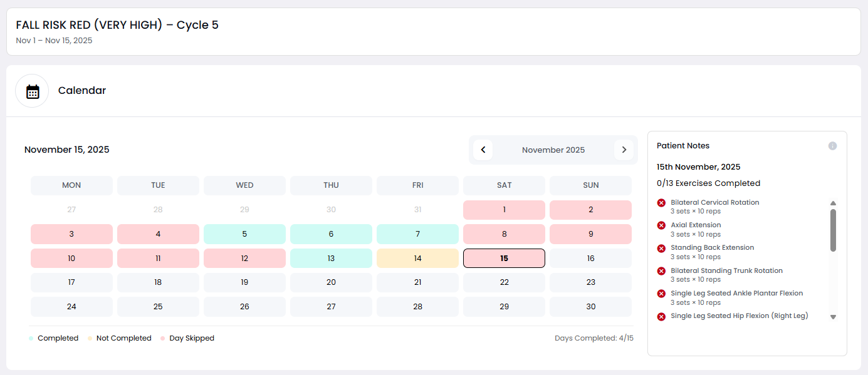Click red X icon beside Standing Back Extension
868x375 pixels.
661,248
